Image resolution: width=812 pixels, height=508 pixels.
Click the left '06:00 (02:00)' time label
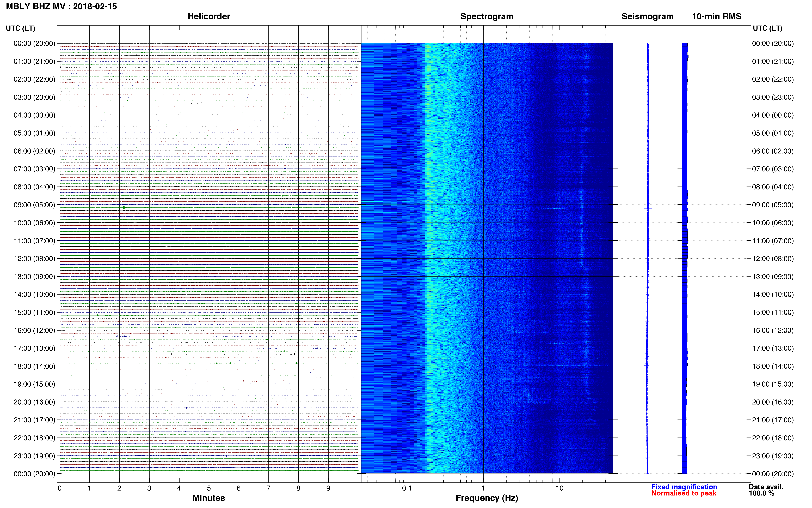coord(34,151)
